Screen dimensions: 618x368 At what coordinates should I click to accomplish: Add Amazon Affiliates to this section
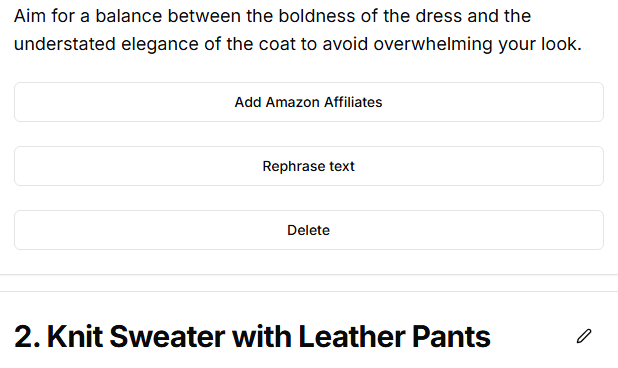point(309,102)
